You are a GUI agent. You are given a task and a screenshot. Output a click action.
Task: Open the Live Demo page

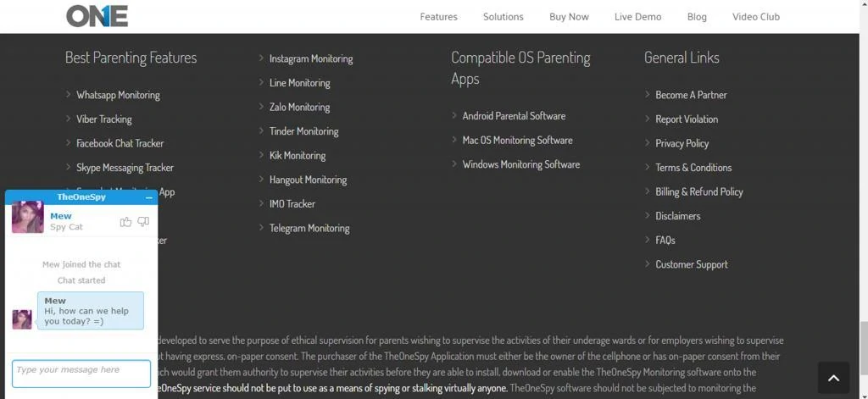(x=637, y=17)
